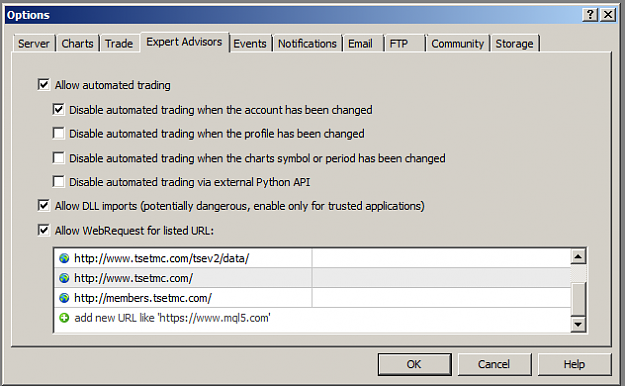Toggle Allow DLL imports checkbox

pyautogui.click(x=43, y=206)
